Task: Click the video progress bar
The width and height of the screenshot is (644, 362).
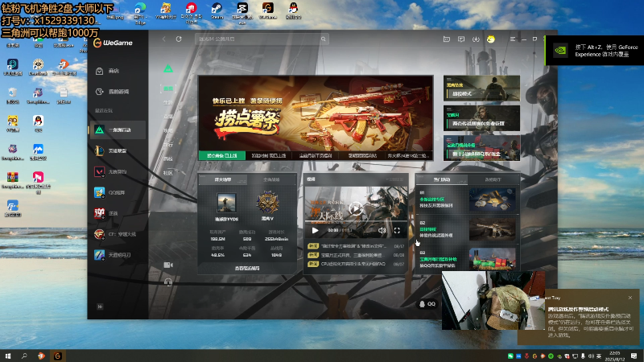Action: 356,222
